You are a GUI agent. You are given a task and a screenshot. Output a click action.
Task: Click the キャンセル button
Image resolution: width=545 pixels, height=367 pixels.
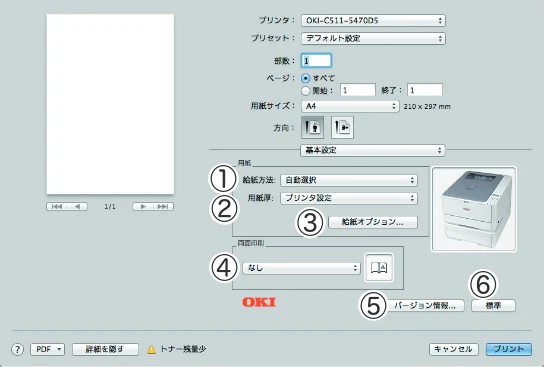454,349
